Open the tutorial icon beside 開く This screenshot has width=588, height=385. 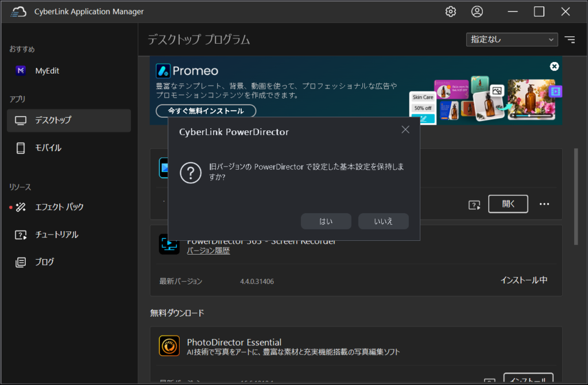click(474, 205)
